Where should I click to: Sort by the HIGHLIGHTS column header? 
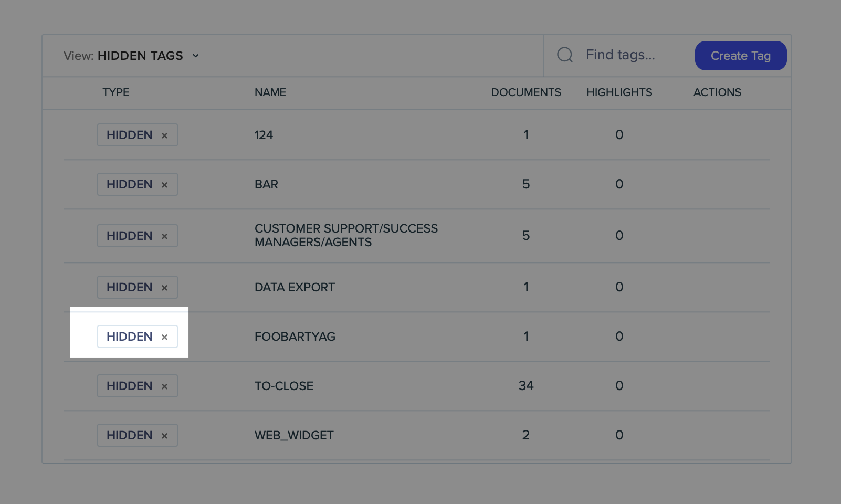point(619,92)
